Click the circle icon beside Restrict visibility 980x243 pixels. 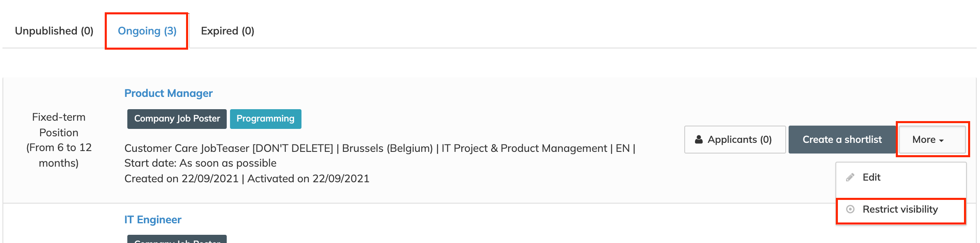point(850,209)
